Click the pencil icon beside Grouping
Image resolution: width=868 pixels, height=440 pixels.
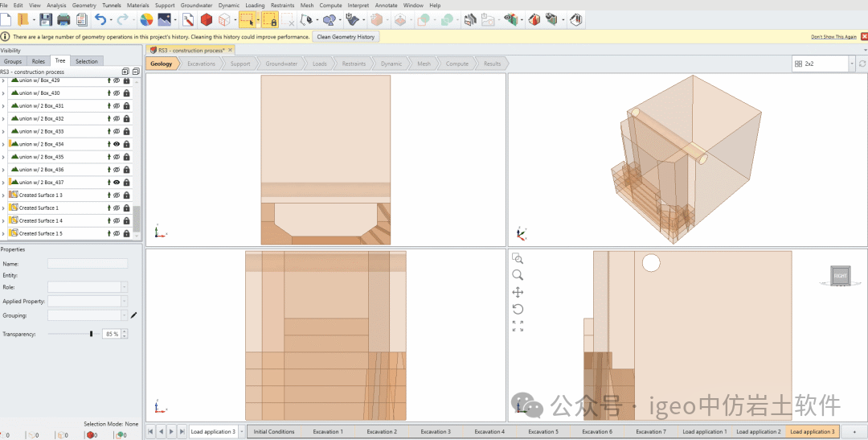coord(134,315)
